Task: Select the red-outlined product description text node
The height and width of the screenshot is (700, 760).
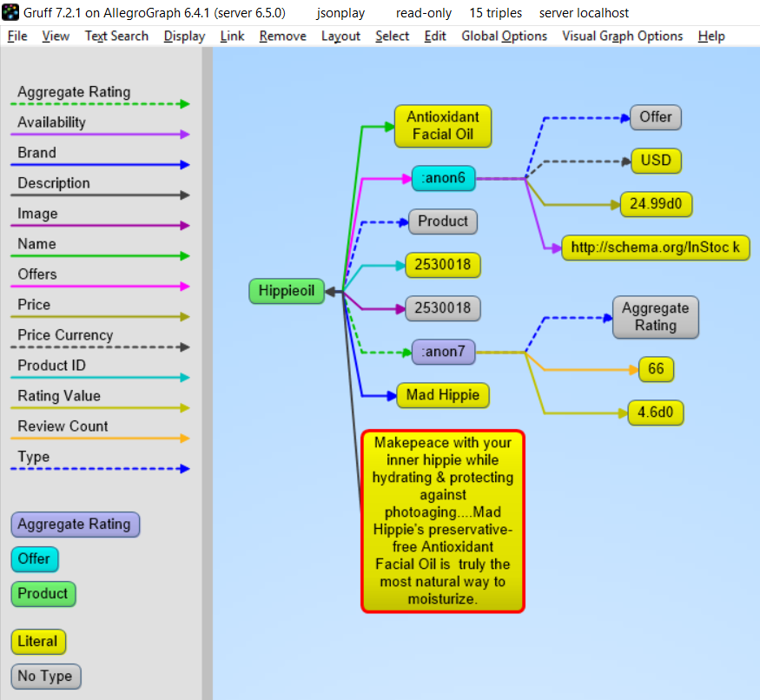Action: point(443,521)
